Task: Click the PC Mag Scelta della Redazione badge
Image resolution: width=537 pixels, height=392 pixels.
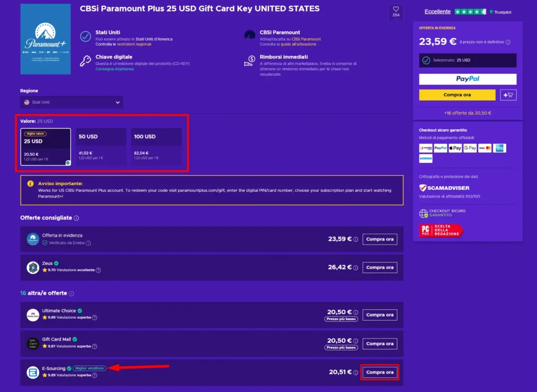Action: [441, 231]
